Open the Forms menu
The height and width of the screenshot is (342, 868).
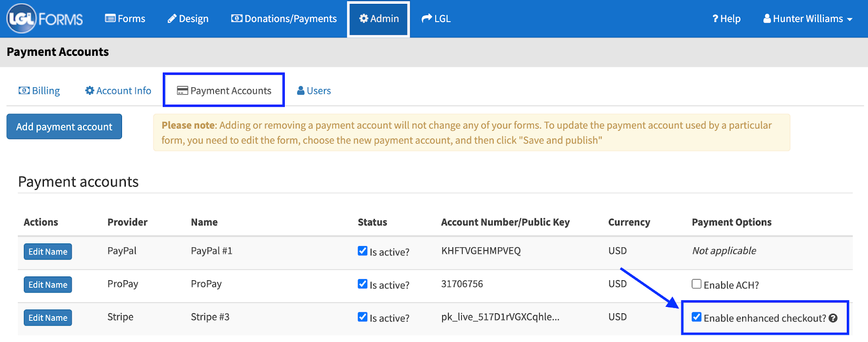click(125, 19)
